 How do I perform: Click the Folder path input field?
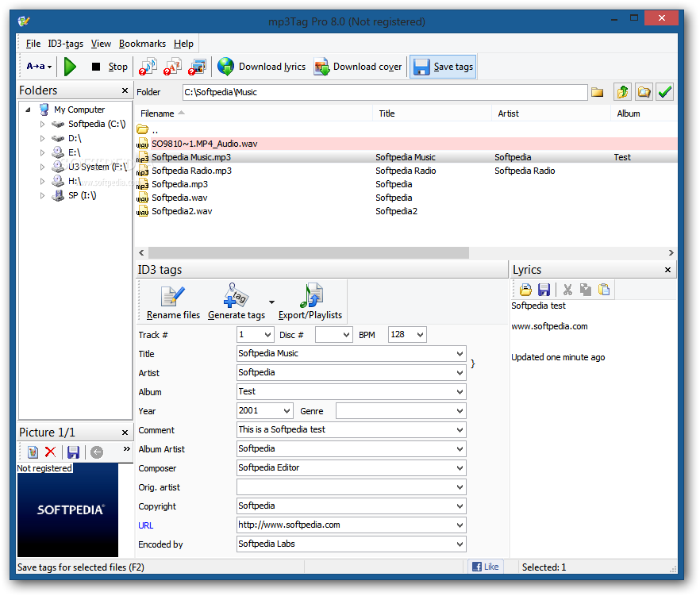click(x=385, y=92)
